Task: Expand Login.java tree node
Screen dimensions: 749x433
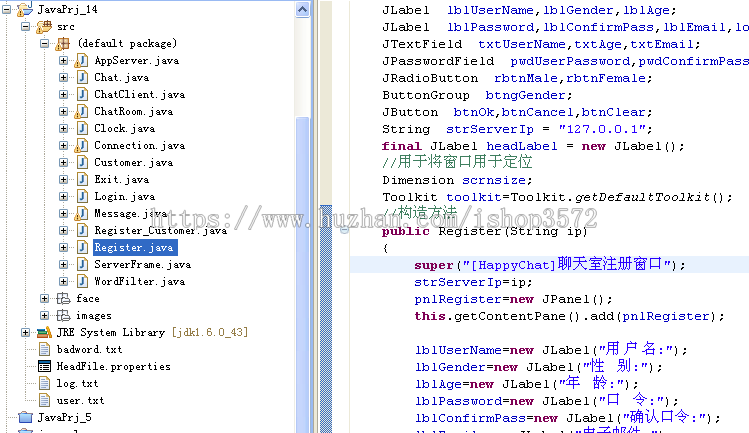Action: point(63,196)
